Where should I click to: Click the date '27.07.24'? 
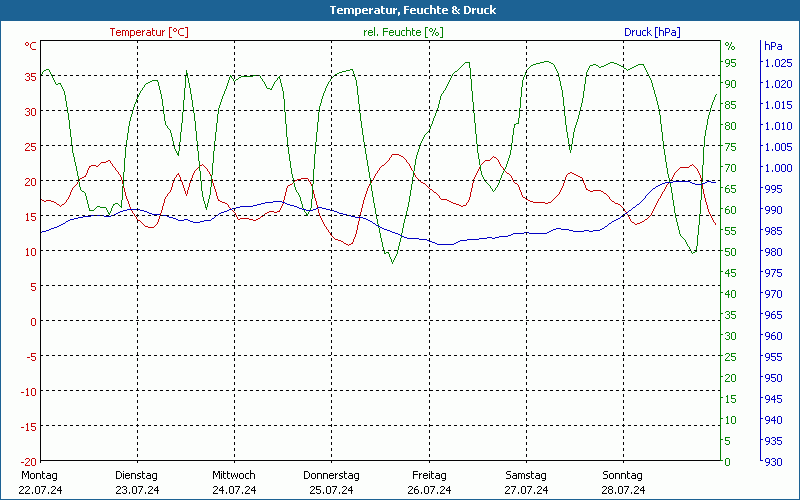coord(526,490)
